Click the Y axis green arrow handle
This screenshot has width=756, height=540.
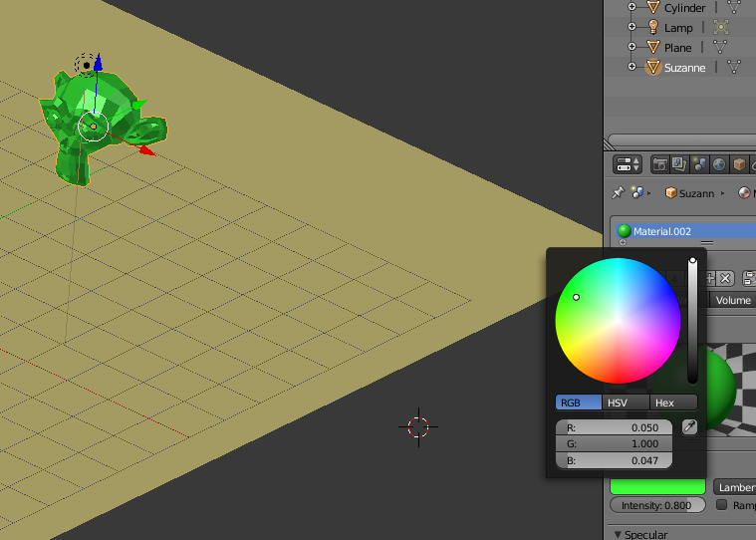click(138, 105)
